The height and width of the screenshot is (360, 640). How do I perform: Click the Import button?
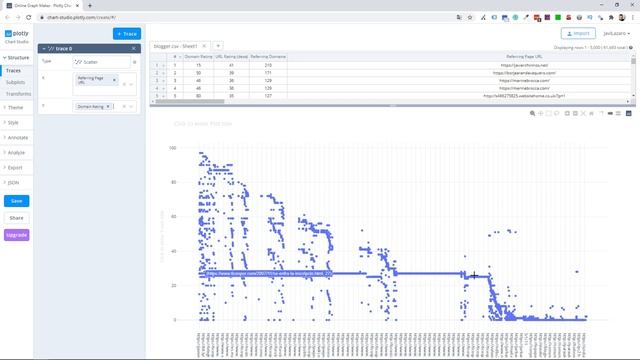click(578, 33)
